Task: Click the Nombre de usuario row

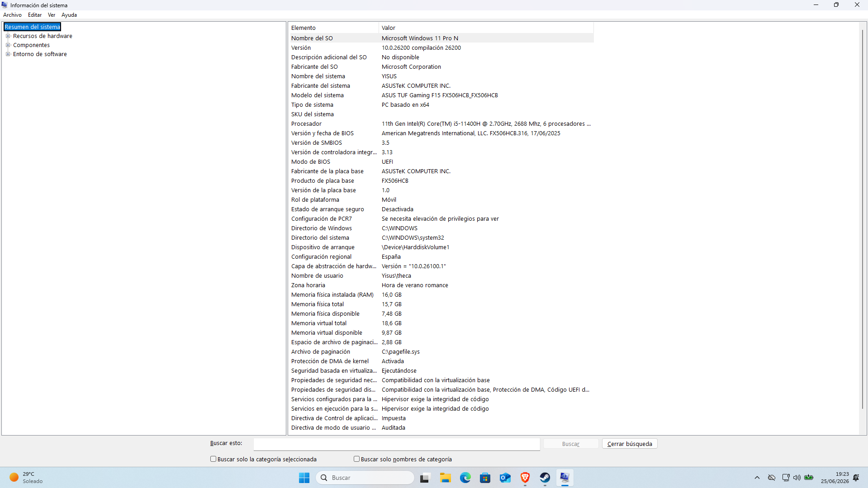Action: point(441,276)
